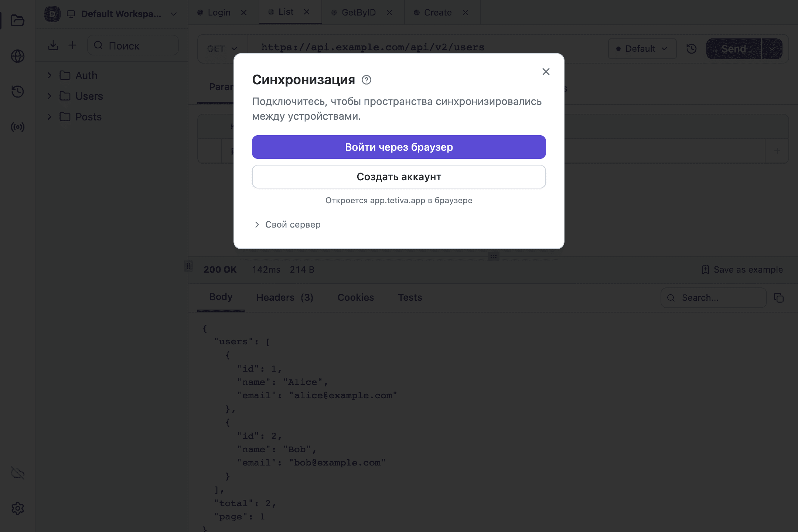Click the Поиск search field
The height and width of the screenshot is (532, 798).
[x=133, y=45]
